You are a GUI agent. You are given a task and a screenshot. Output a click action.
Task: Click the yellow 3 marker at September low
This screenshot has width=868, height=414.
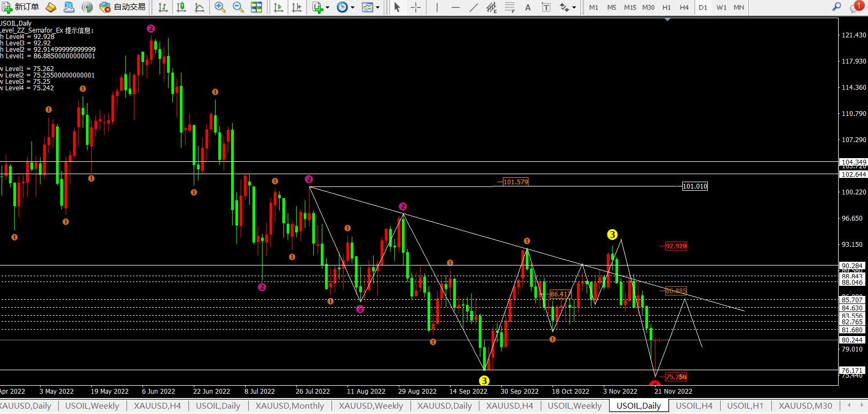[484, 380]
